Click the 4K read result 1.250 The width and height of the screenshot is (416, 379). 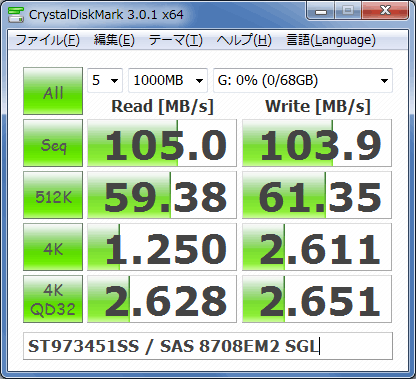click(x=162, y=247)
